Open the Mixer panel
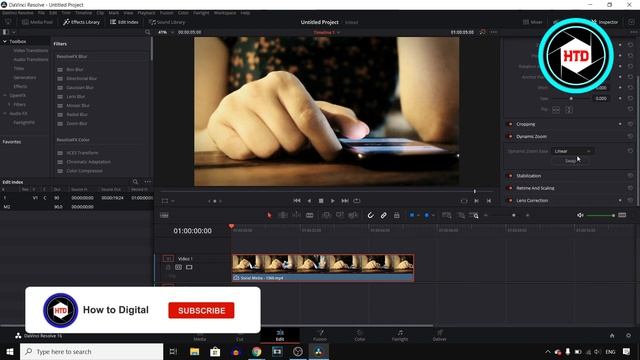The image size is (640, 360). 533,22
